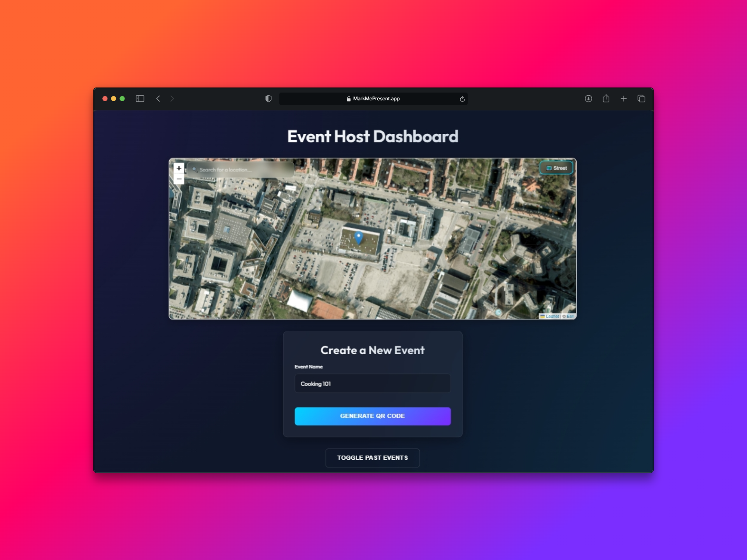Click Generate QR Code
This screenshot has height=560, width=747.
[x=372, y=416]
